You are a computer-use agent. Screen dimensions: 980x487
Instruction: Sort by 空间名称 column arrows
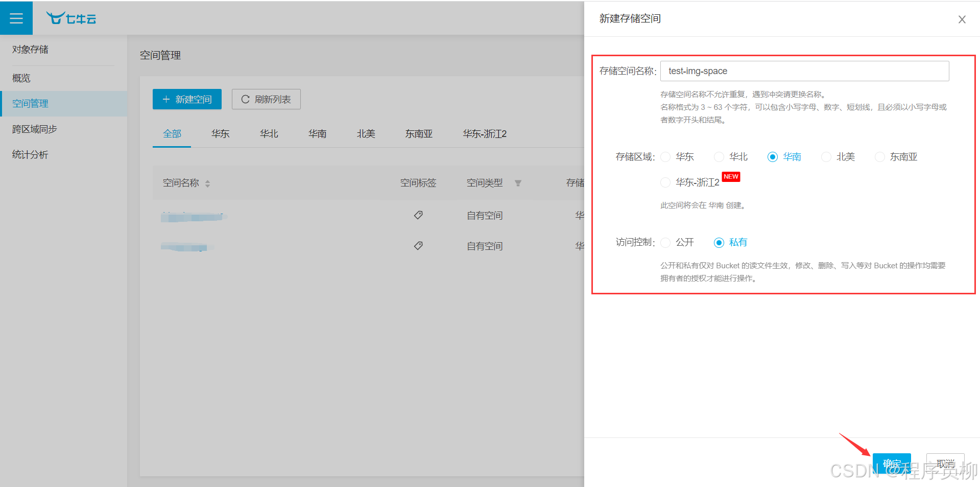point(207,183)
